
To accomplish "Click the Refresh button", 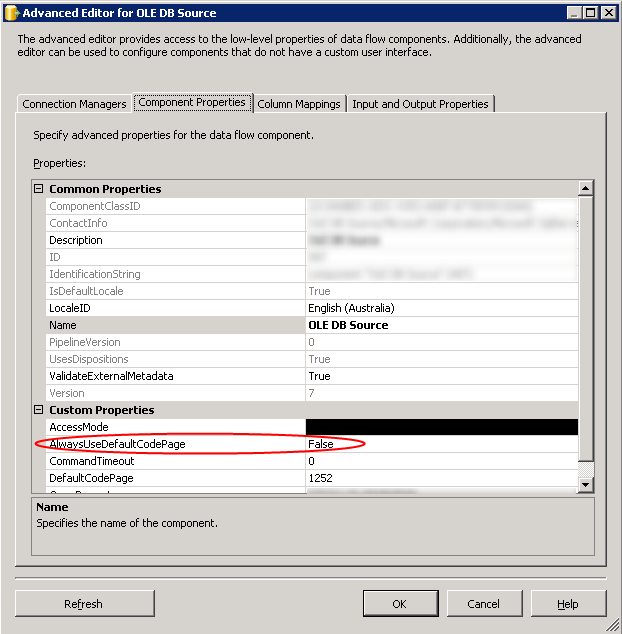I will pyautogui.click(x=85, y=604).
